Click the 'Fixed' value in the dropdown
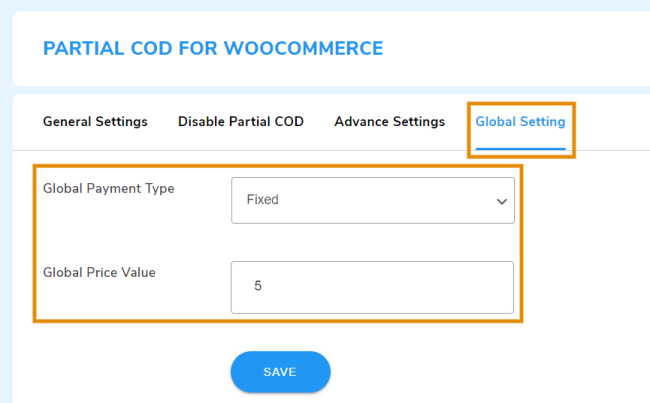This screenshot has height=403, width=650. (263, 200)
